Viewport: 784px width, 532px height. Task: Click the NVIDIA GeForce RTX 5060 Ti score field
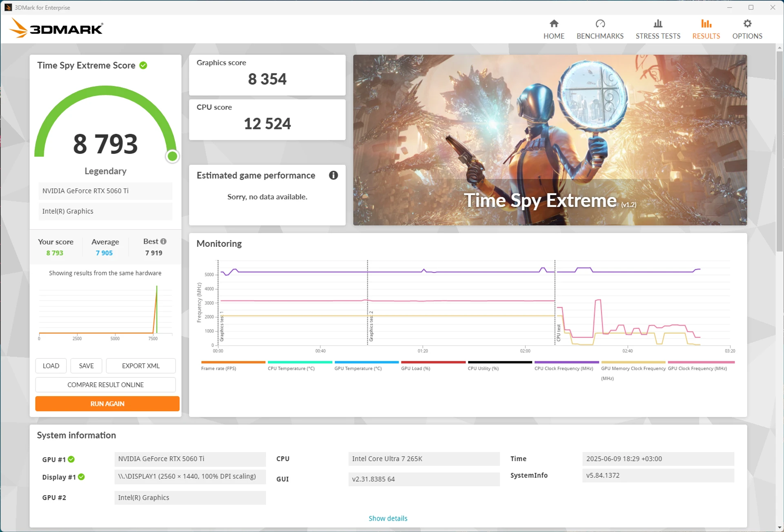point(105,191)
